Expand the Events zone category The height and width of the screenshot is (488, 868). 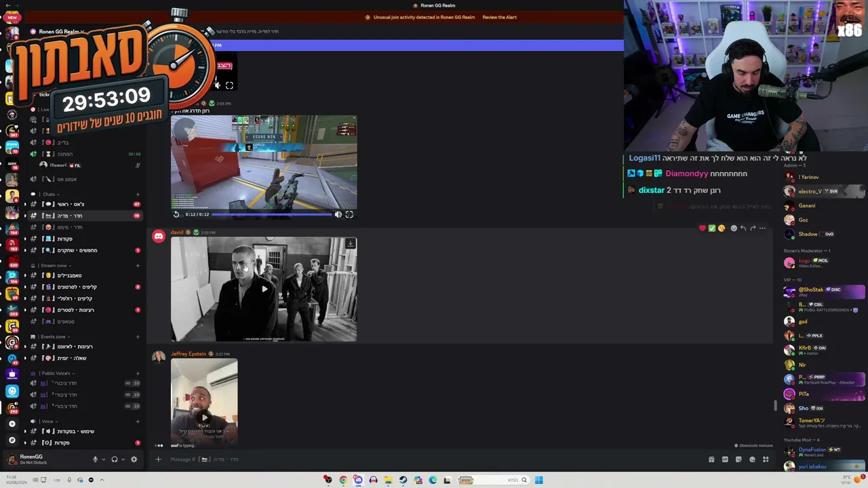click(52, 337)
